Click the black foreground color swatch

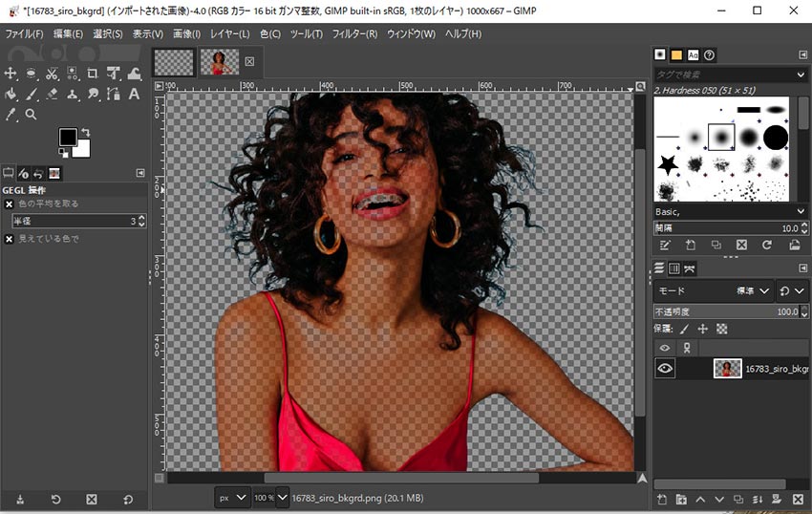click(x=68, y=138)
